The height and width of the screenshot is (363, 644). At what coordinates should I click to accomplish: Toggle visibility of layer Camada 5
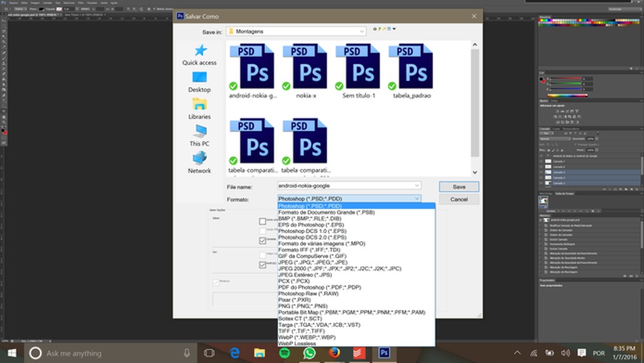pyautogui.click(x=541, y=172)
